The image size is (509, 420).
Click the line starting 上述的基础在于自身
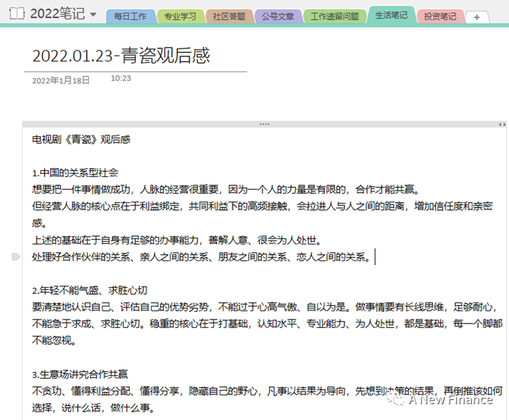tap(177, 240)
